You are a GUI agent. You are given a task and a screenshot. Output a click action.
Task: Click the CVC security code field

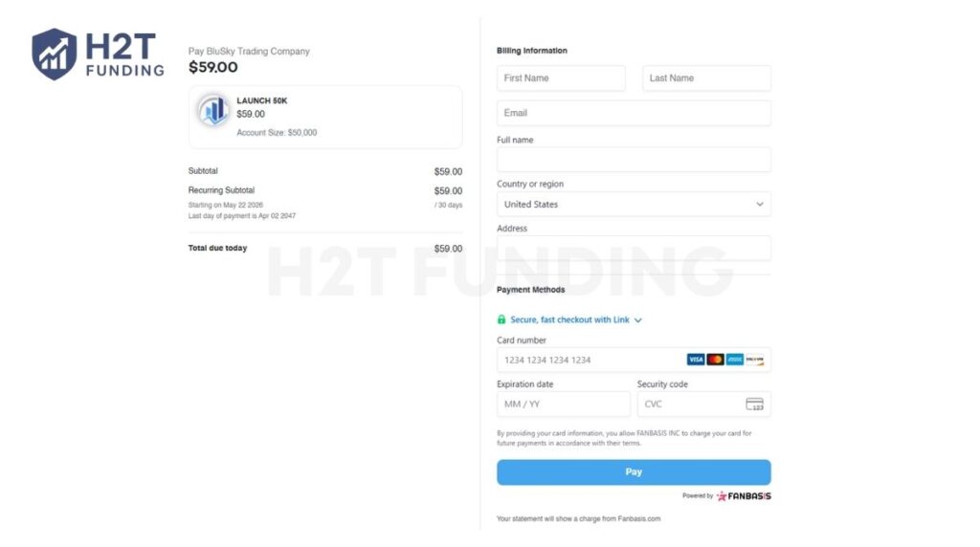(x=703, y=404)
